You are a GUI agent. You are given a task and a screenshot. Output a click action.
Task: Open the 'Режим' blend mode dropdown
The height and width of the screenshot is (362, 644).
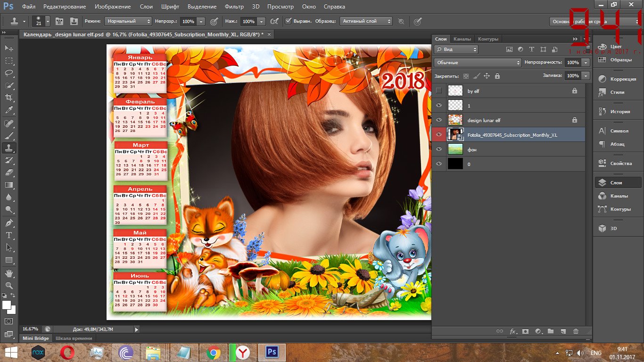(x=128, y=21)
